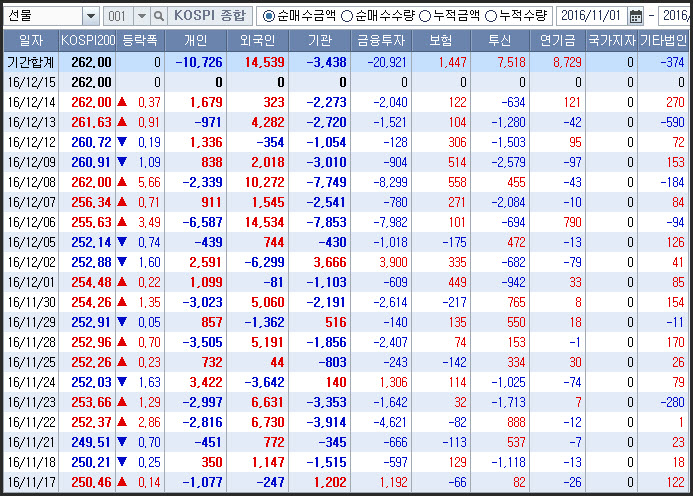Click the 개인 column header
The width and height of the screenshot is (693, 496).
195,41
